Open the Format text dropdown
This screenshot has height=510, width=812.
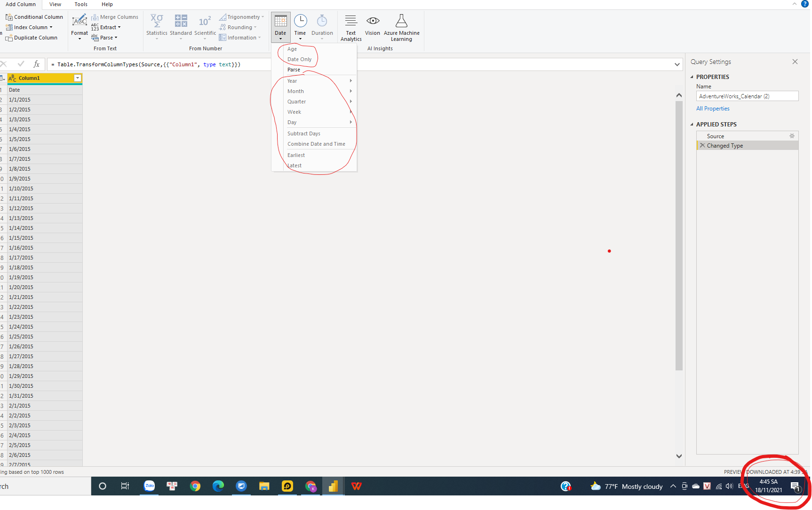[80, 27]
